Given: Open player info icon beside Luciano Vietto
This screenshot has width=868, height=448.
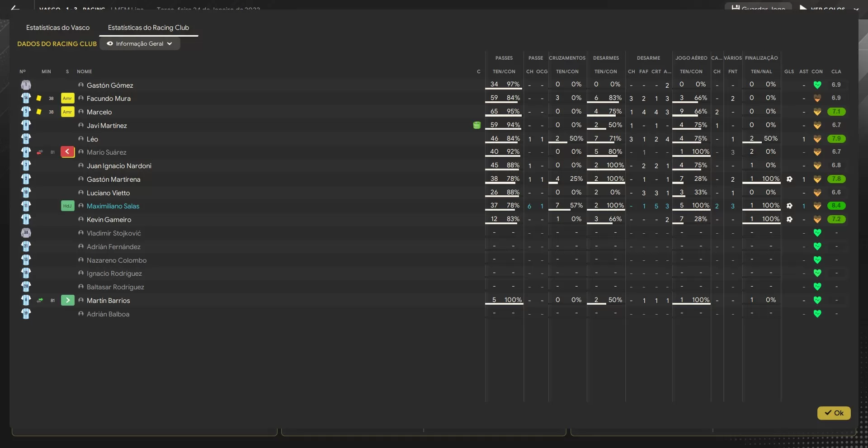Looking at the screenshot, I should pyautogui.click(x=81, y=193).
